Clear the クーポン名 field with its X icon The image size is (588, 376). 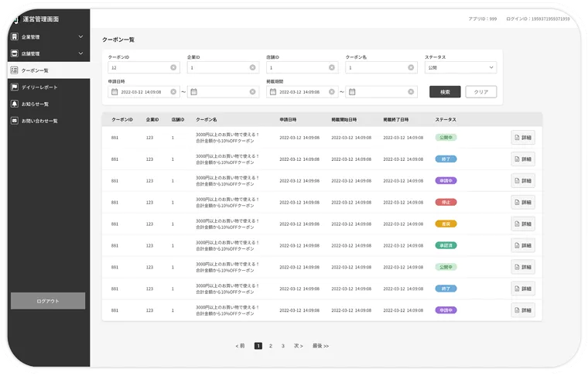tap(411, 68)
